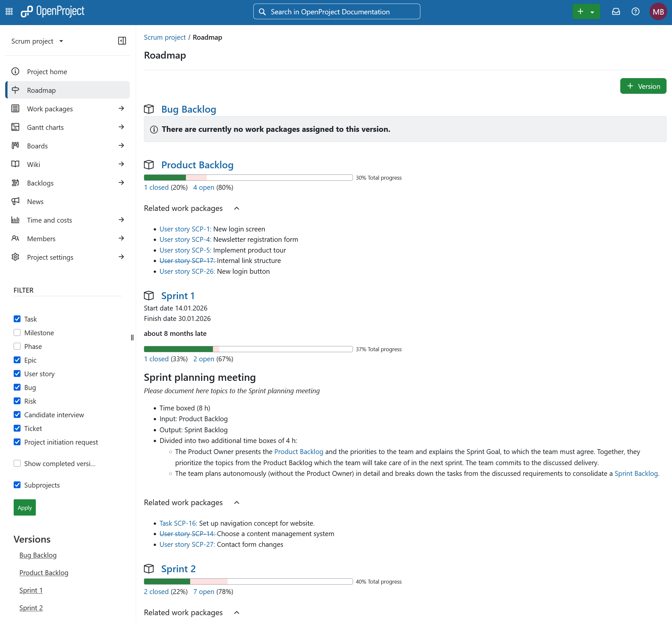Screen dimensions: 672x622
Task: Click the Sprint 2 version box icon
Action: click(149, 569)
